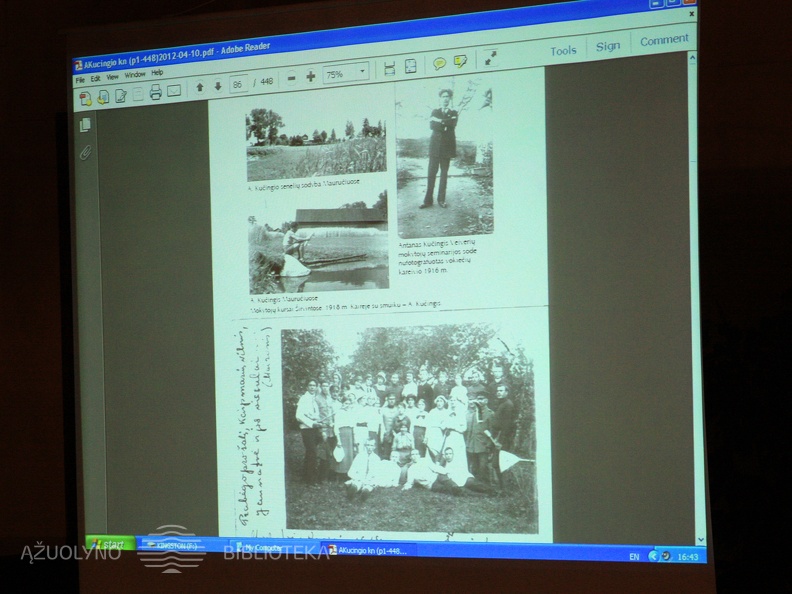The height and width of the screenshot is (594, 792).
Task: Open the Help menu
Action: click(x=157, y=73)
